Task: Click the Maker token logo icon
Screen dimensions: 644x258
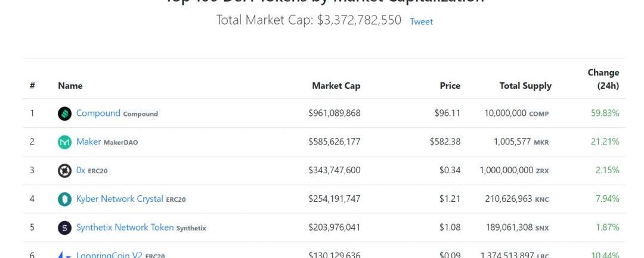Action: (64, 142)
